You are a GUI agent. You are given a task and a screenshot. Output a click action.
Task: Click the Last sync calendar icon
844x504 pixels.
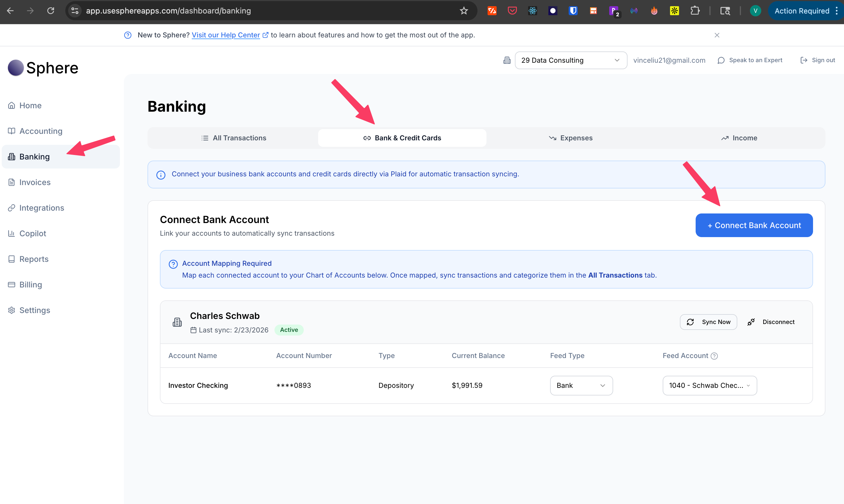pos(193,330)
